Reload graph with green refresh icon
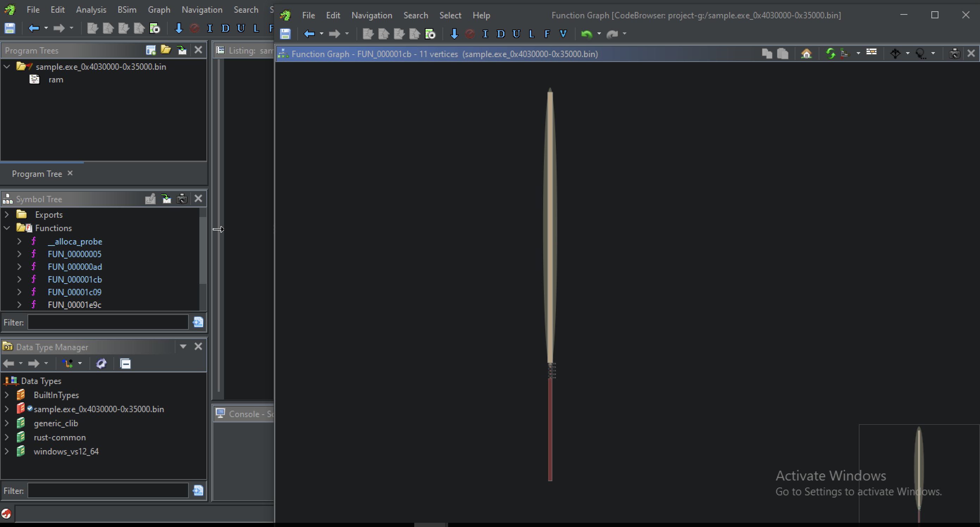This screenshot has width=980, height=527. [x=830, y=54]
